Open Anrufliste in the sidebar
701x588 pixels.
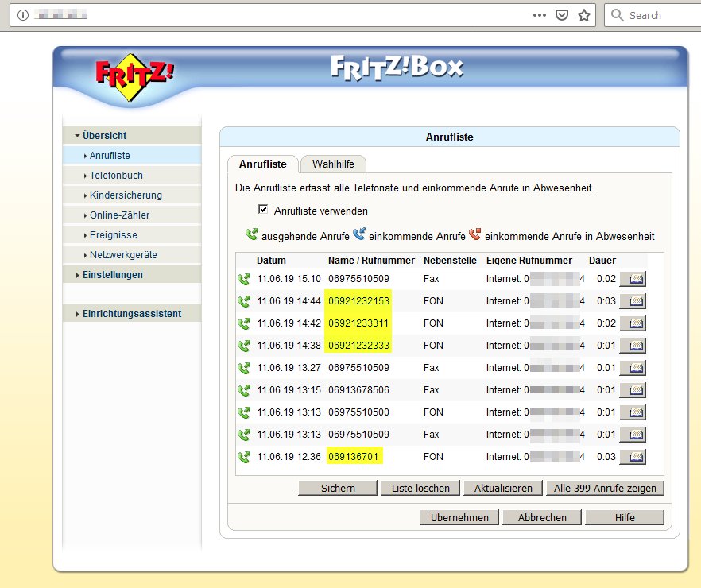pos(132,156)
